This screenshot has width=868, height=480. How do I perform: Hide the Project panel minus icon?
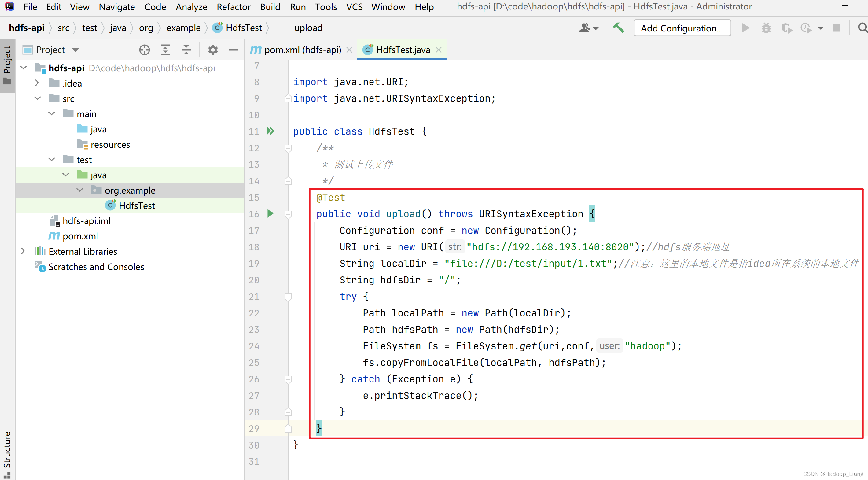(x=234, y=50)
